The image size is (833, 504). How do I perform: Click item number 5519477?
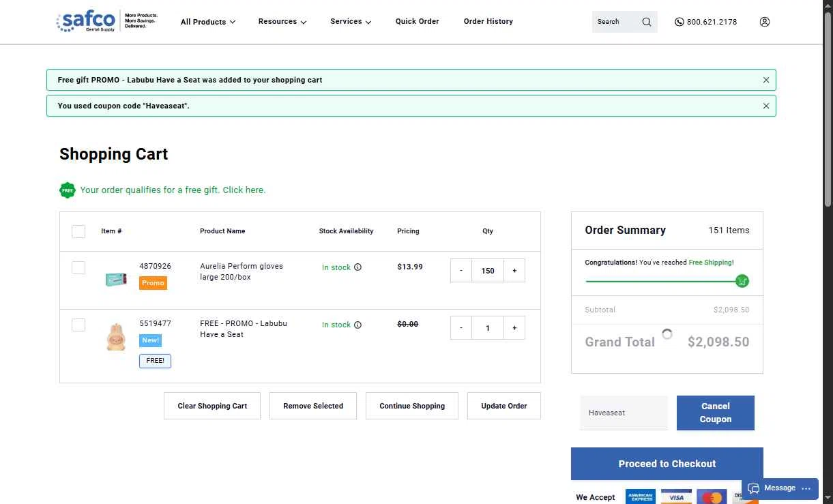tap(155, 323)
